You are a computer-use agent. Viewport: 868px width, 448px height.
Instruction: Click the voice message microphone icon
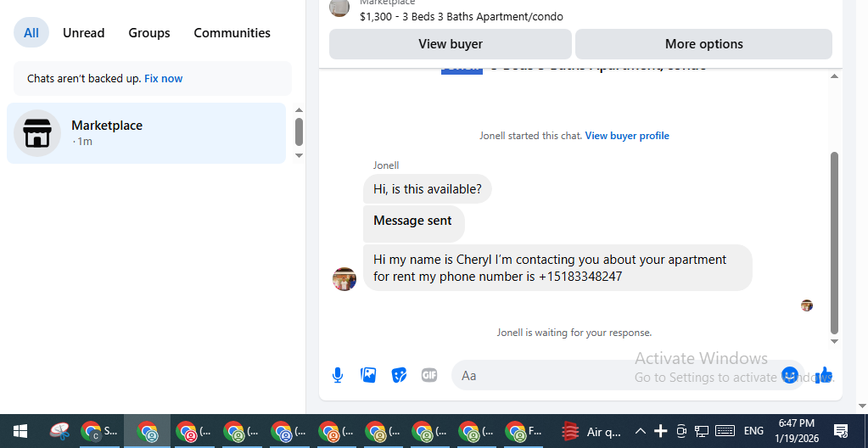click(x=338, y=376)
